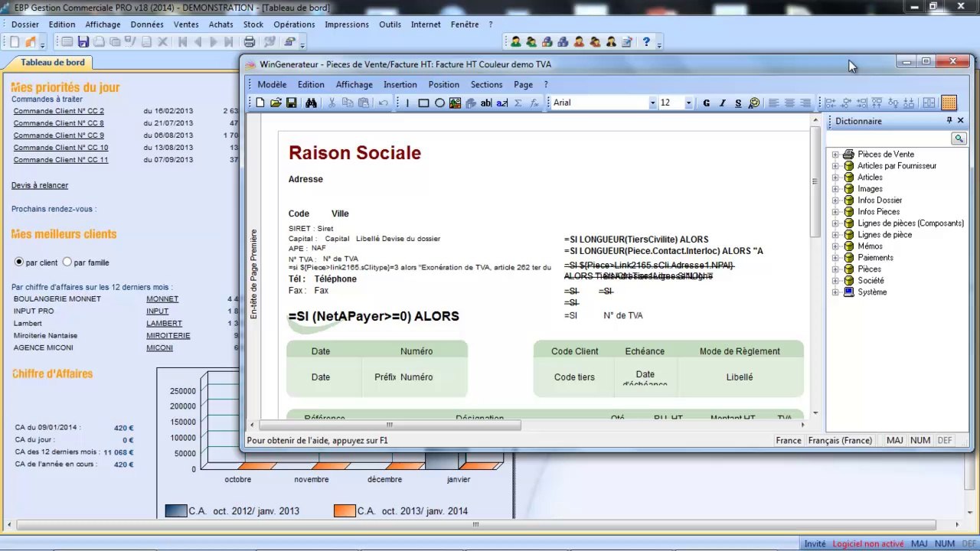This screenshot has height=551, width=980.
Task: Expand the Société tree node
Action: click(x=835, y=281)
